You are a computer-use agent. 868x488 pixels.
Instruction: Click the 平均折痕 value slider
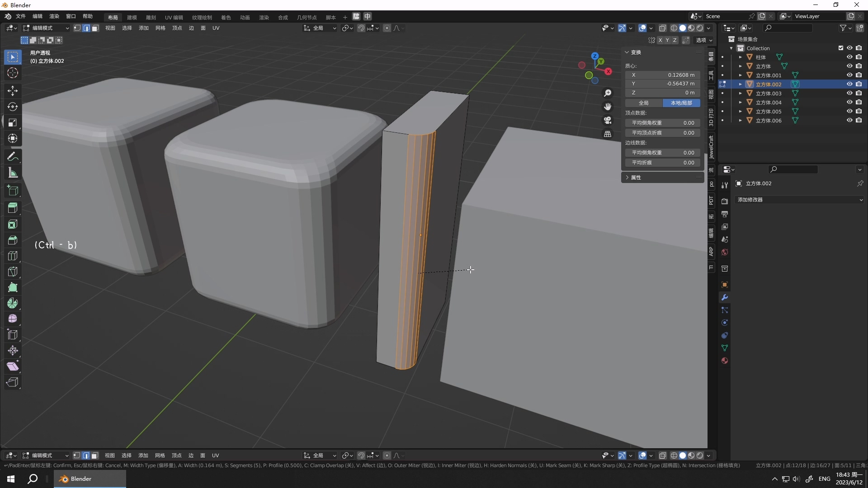pos(663,163)
